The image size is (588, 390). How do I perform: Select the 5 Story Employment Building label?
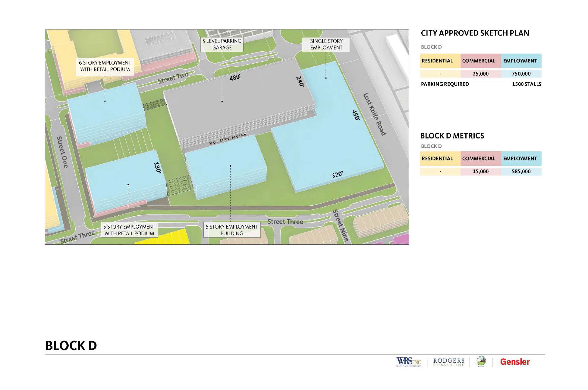pyautogui.click(x=232, y=230)
